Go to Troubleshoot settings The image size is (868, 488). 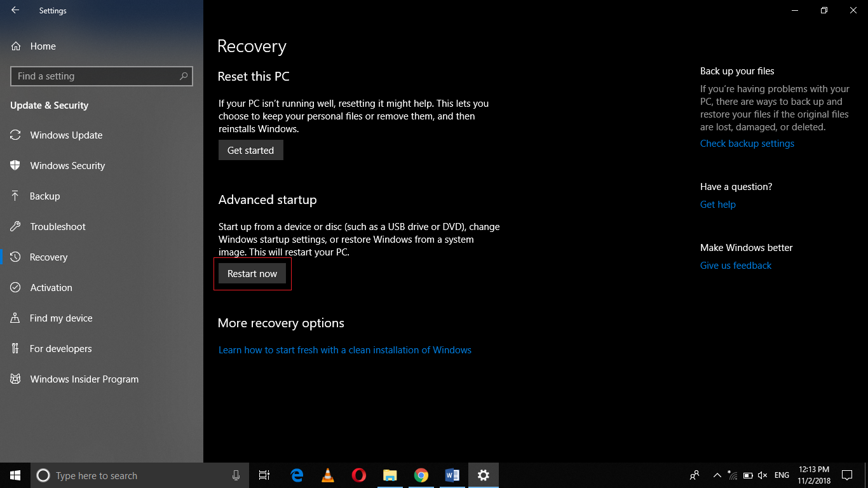[102, 226]
